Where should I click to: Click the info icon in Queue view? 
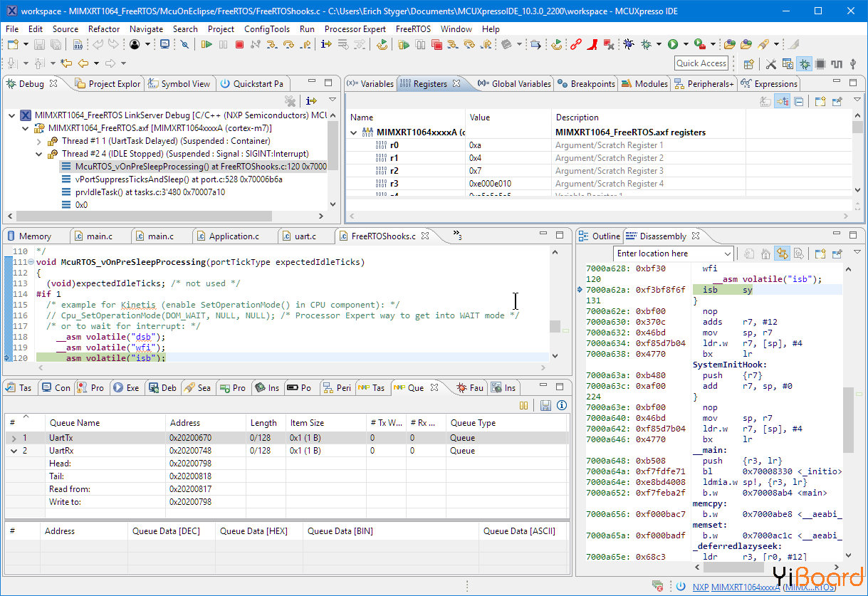562,405
